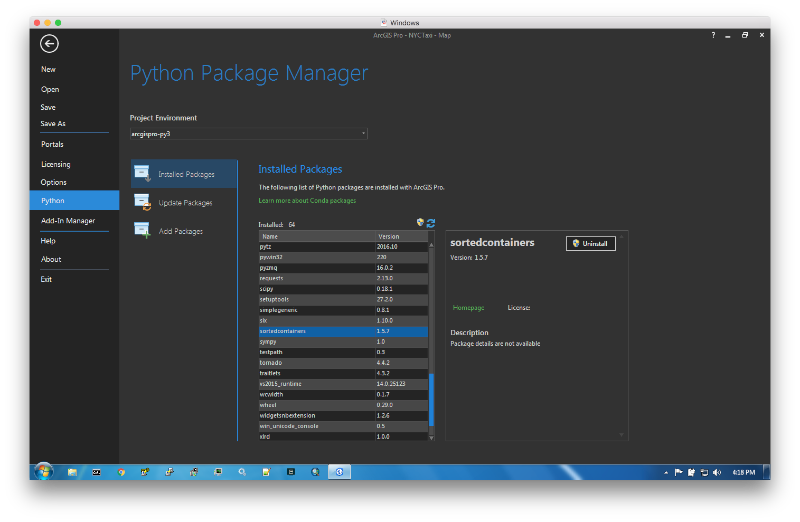Click the ArcGIS Pro taskbar button

339,472
